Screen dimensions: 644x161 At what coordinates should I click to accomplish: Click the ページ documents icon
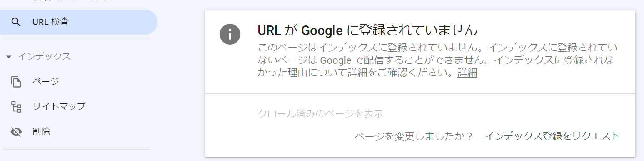coord(16,82)
